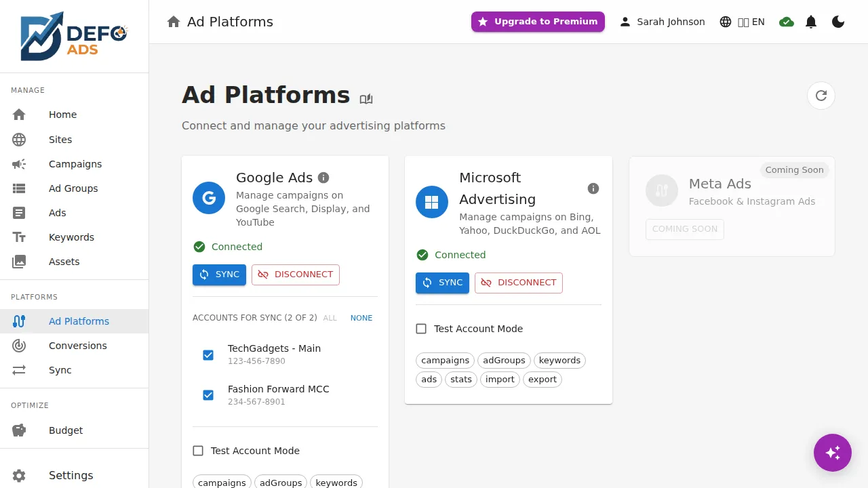
Task: Click the Google Ads Connected status
Action: click(228, 247)
